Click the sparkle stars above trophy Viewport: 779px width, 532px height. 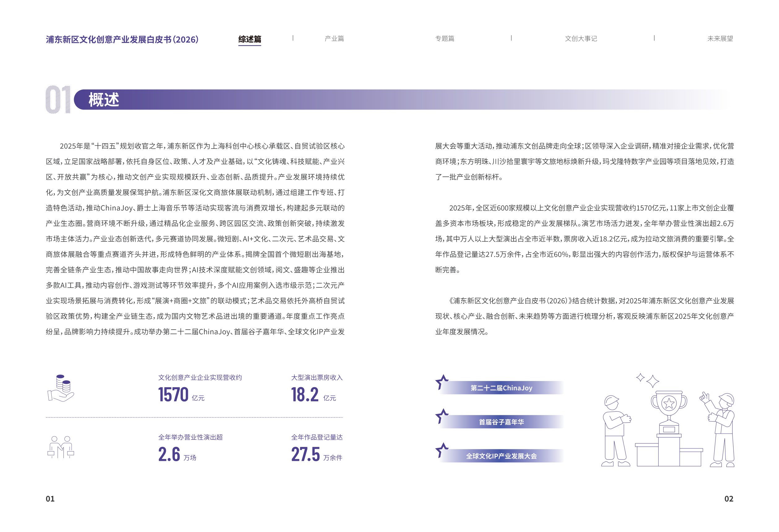[648, 380]
